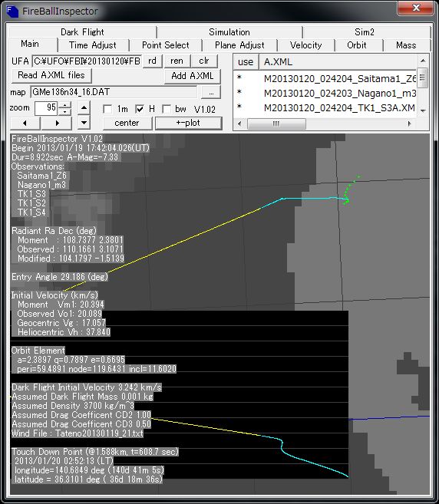Switch to the Velocity tab
Image resolution: width=439 pixels, height=504 pixels.
point(305,45)
